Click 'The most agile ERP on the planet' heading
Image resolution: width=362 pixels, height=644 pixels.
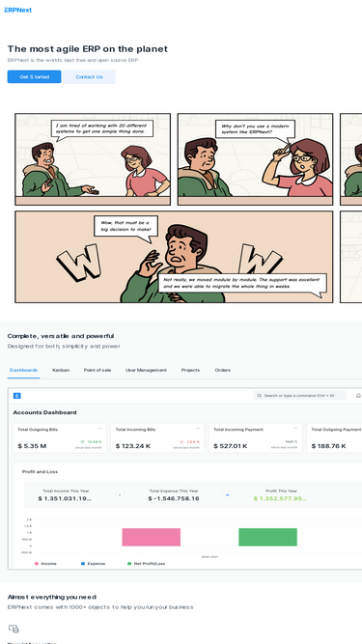tap(88, 49)
